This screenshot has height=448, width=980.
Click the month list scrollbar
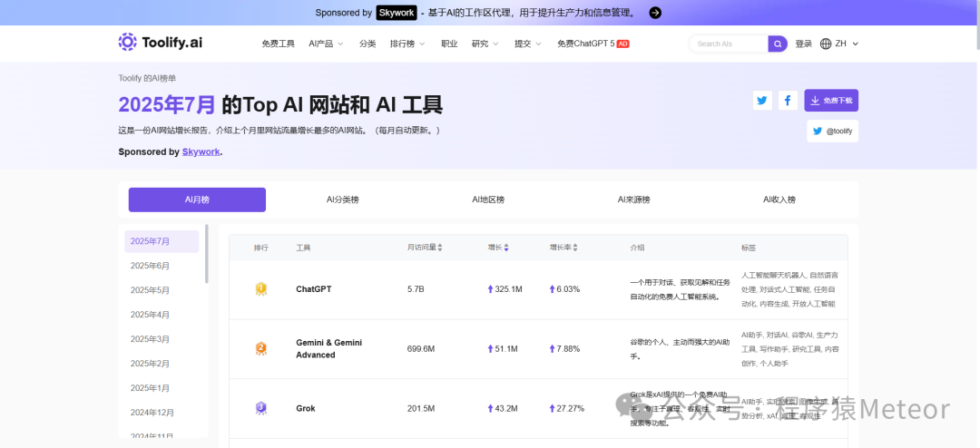point(207,253)
